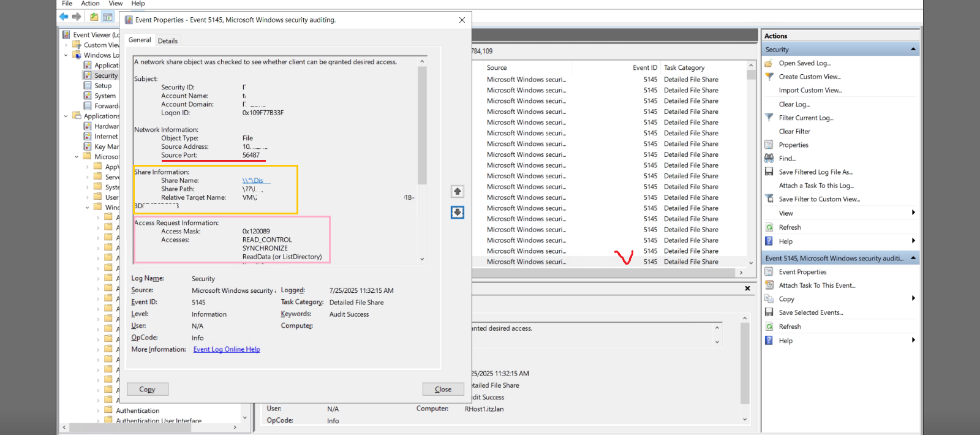The height and width of the screenshot is (435, 980).
Task: Collapse the Event 5145 actions section
Action: pyautogui.click(x=913, y=258)
